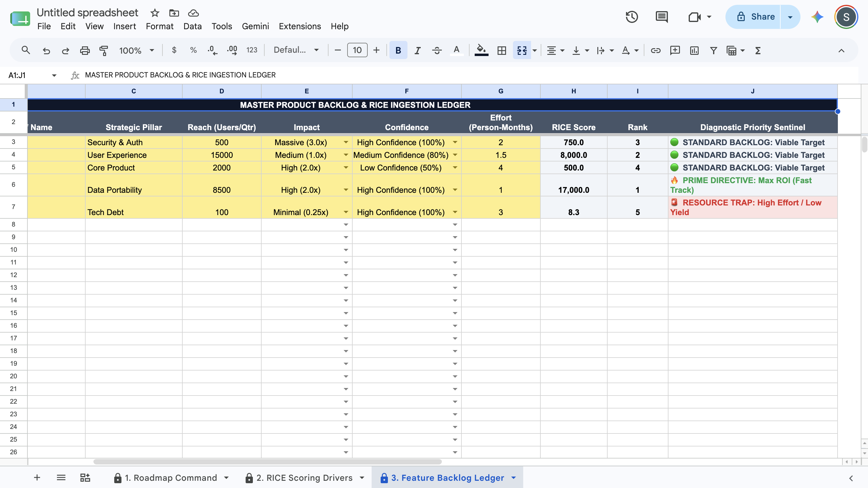Open the zoom level dropdown
Viewport: 868px width, 488px height.
136,51
